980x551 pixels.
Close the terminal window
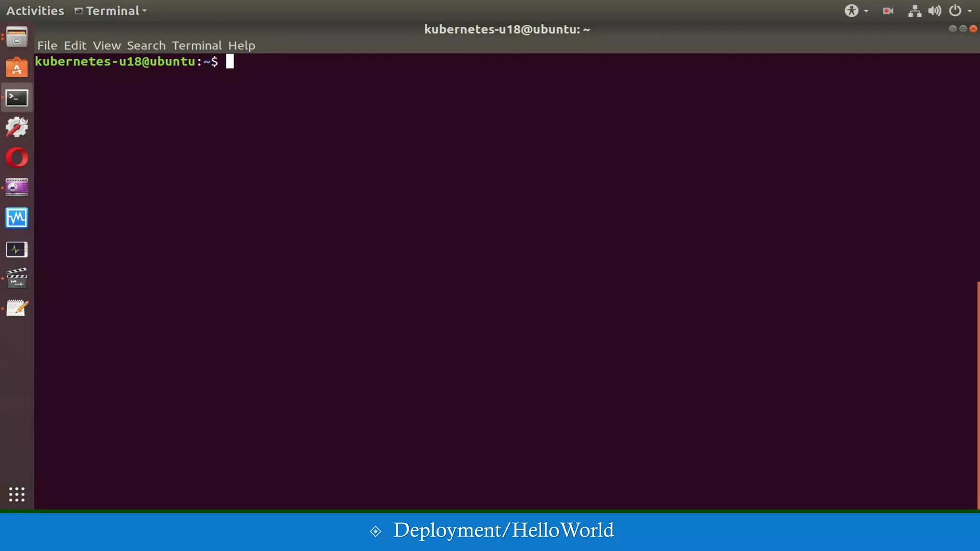[x=973, y=29]
